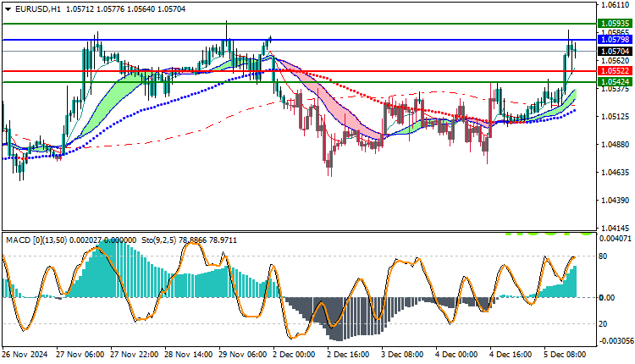Click the 0.004071 indicator scale value
Viewport: 635px width, 364px height.
pyautogui.click(x=616, y=239)
